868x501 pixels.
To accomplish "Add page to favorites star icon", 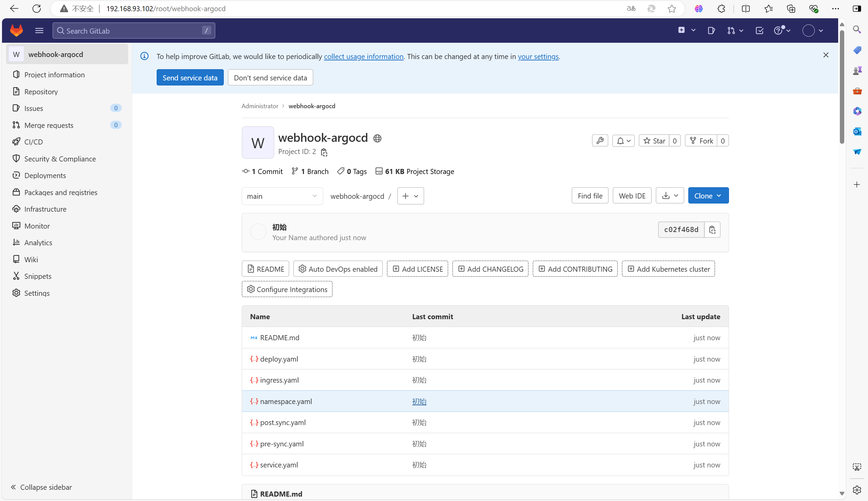I will pyautogui.click(x=672, y=8).
